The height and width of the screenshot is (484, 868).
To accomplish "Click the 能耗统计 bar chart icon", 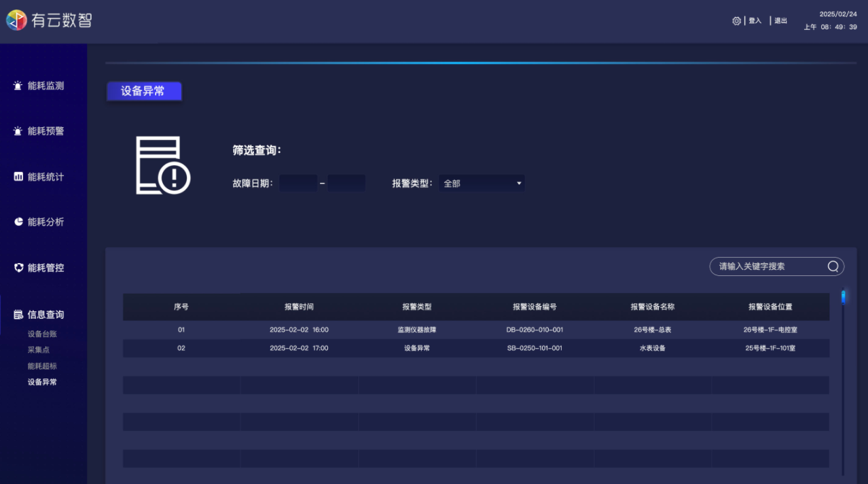I will [x=18, y=177].
